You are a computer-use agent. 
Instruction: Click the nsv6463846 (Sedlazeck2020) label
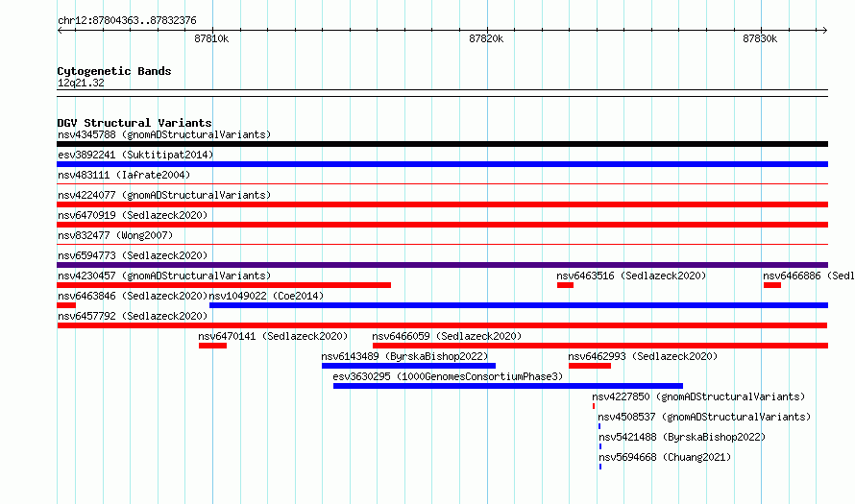tap(133, 296)
